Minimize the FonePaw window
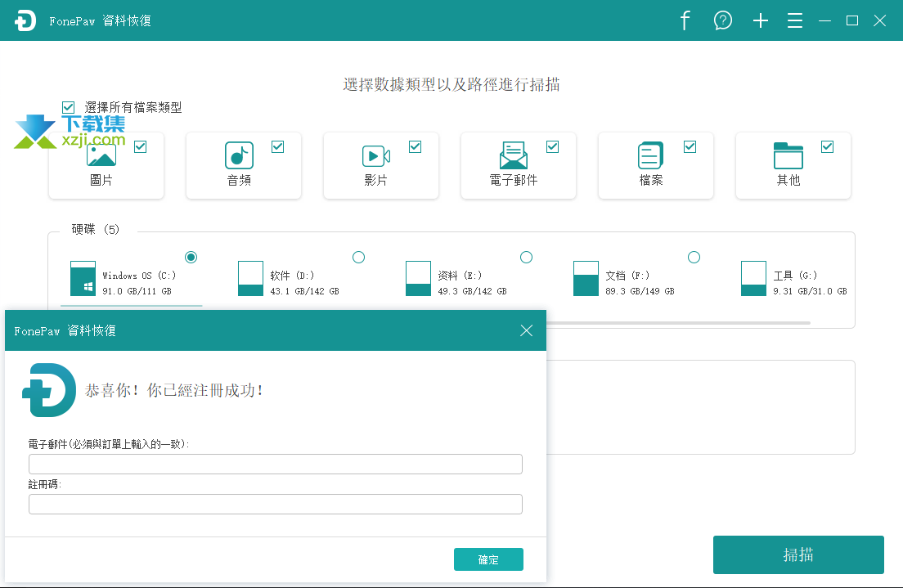Screen dimensions: 903x588 824,20
